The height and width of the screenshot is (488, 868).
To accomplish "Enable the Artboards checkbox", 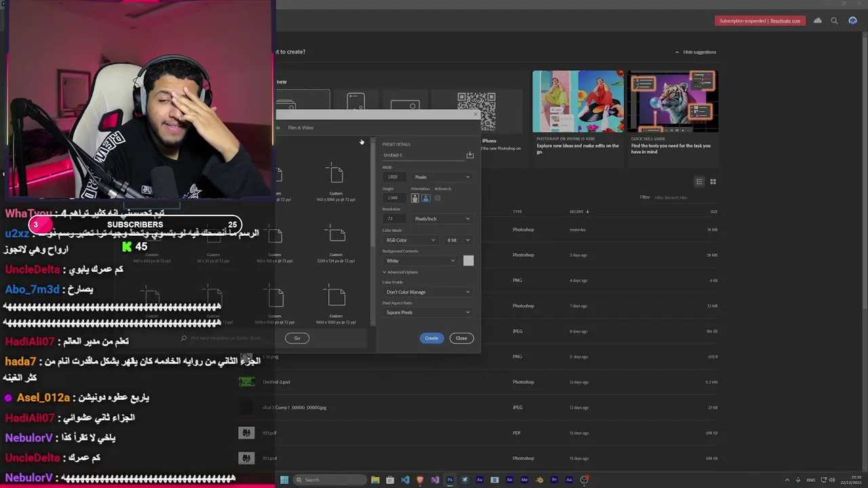I will 437,198.
